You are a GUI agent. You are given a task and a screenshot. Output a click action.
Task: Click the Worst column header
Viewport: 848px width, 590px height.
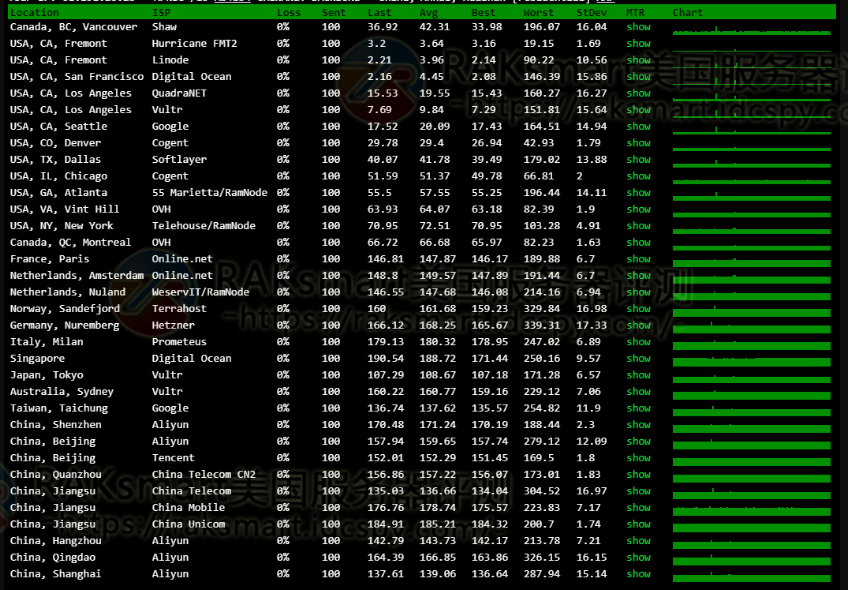pyautogui.click(x=538, y=12)
